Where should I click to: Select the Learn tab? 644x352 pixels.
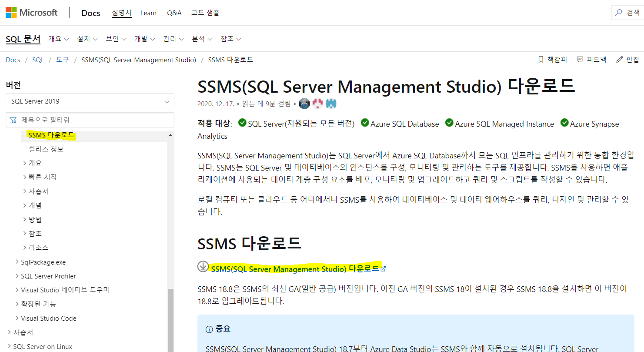(148, 13)
